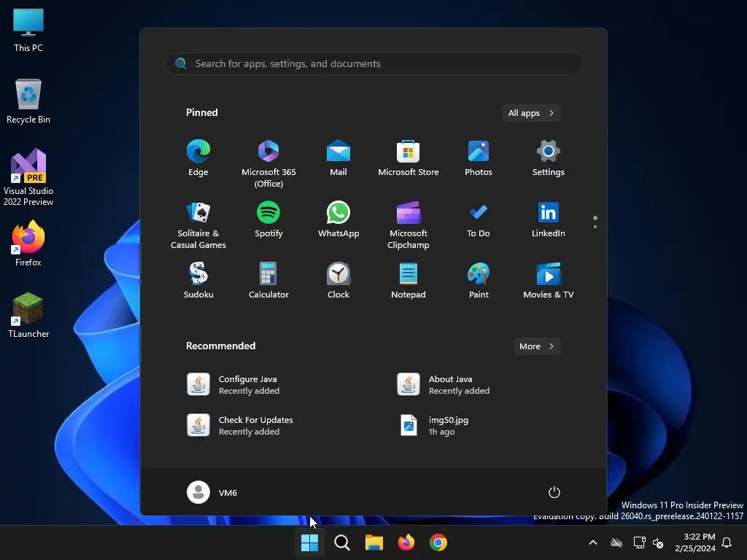Screen dimensions: 747x560
Task: Open the notifications bell
Action: pos(727,542)
